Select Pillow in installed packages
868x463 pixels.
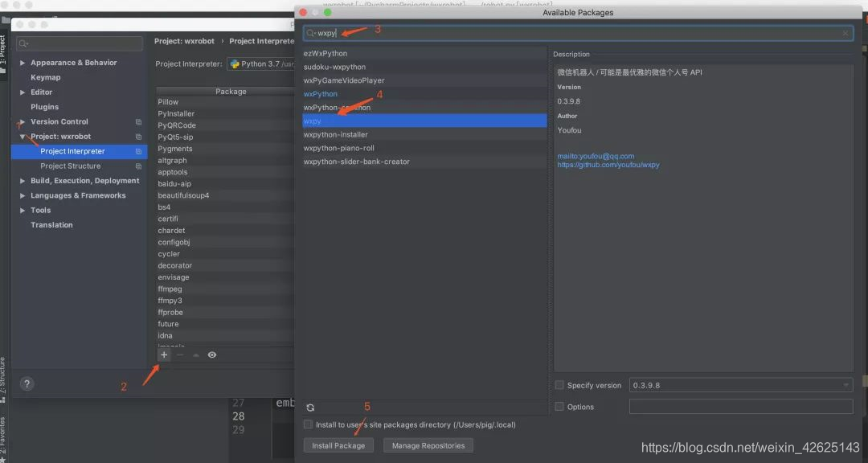[225, 102]
